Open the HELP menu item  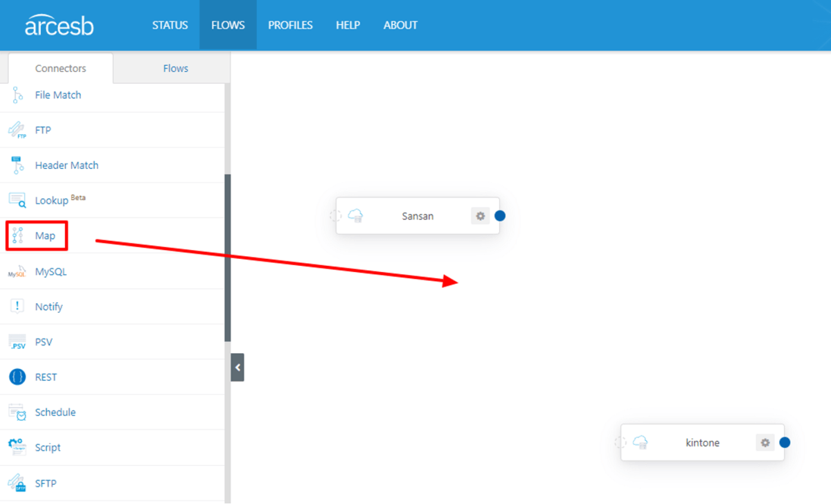click(x=348, y=25)
